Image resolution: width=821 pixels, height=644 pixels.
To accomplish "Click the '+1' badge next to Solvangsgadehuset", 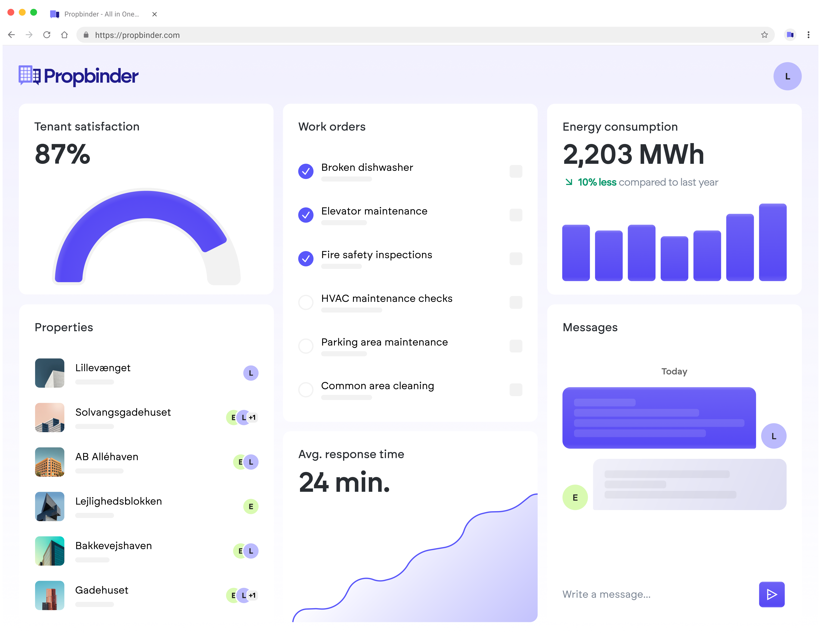I will [x=252, y=417].
